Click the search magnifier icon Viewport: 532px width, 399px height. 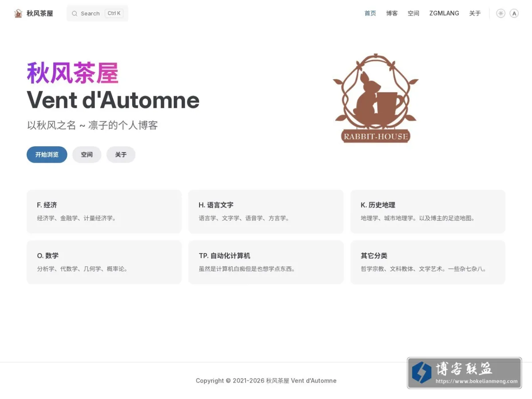coord(74,13)
